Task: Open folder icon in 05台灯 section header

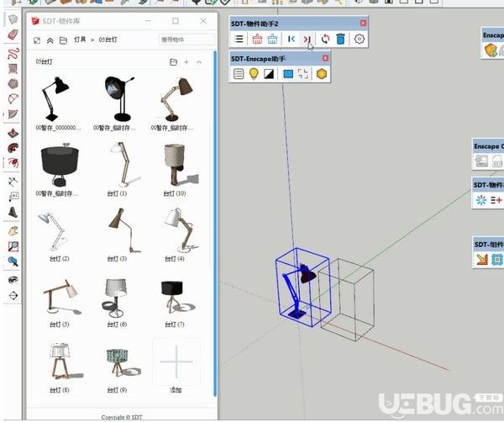Action: click(x=173, y=62)
